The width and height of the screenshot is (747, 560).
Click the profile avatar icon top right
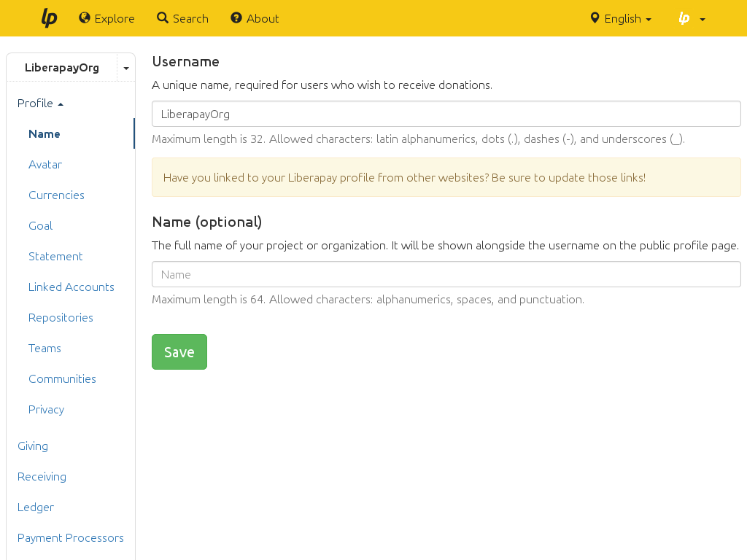pos(684,18)
